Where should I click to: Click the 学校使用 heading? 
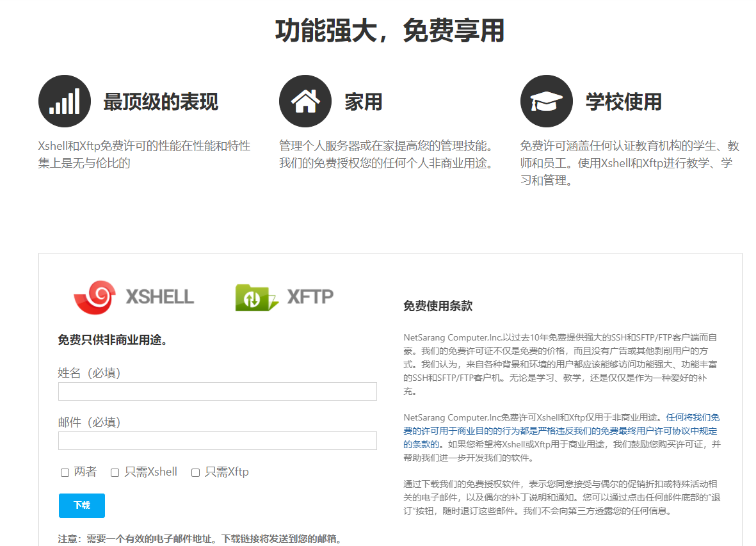pyautogui.click(x=624, y=102)
